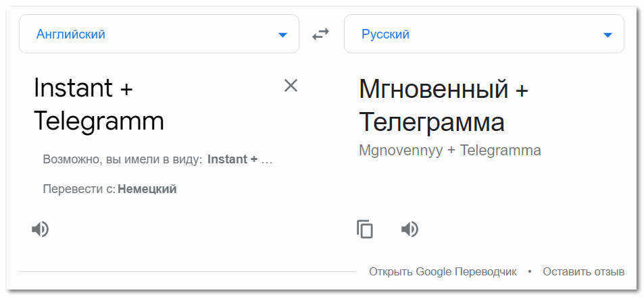Click the word Telegramm in the source text

pos(99,122)
